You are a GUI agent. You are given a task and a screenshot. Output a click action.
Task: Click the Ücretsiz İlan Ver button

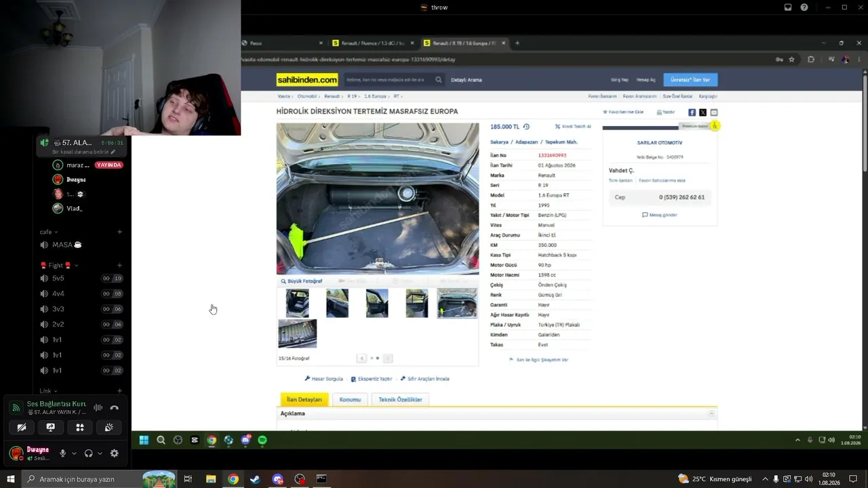pos(690,80)
